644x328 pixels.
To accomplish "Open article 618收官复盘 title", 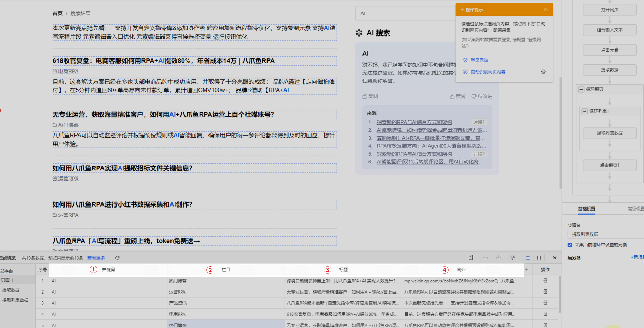I will pyautogui.click(x=164, y=61).
